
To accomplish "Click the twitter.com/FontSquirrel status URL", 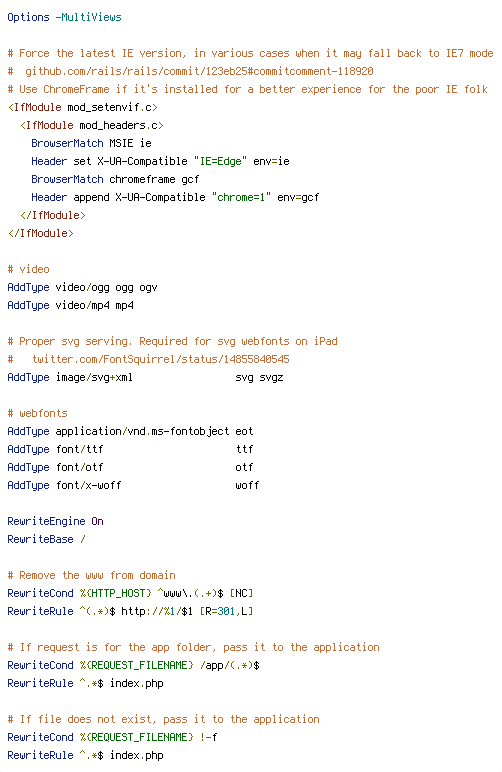I will [160, 359].
